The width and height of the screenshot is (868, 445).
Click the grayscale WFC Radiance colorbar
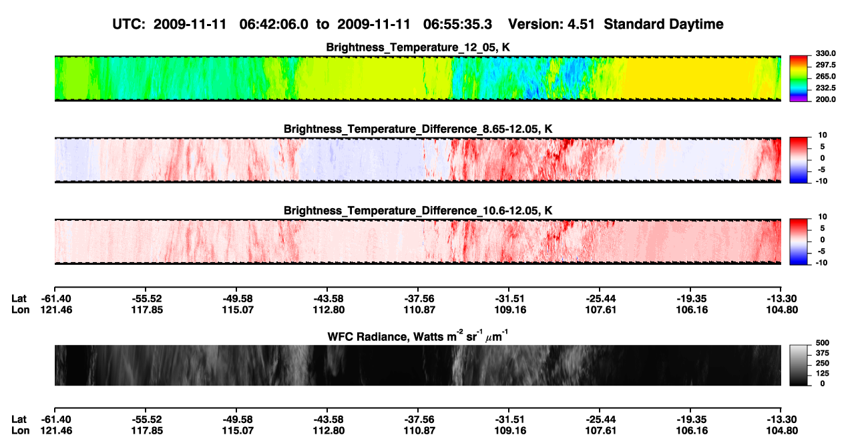(x=799, y=365)
